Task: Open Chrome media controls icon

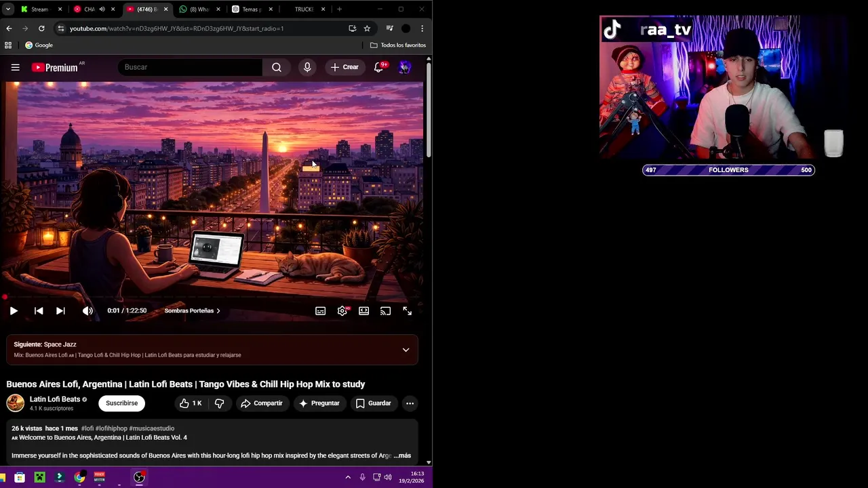Action: (x=389, y=28)
